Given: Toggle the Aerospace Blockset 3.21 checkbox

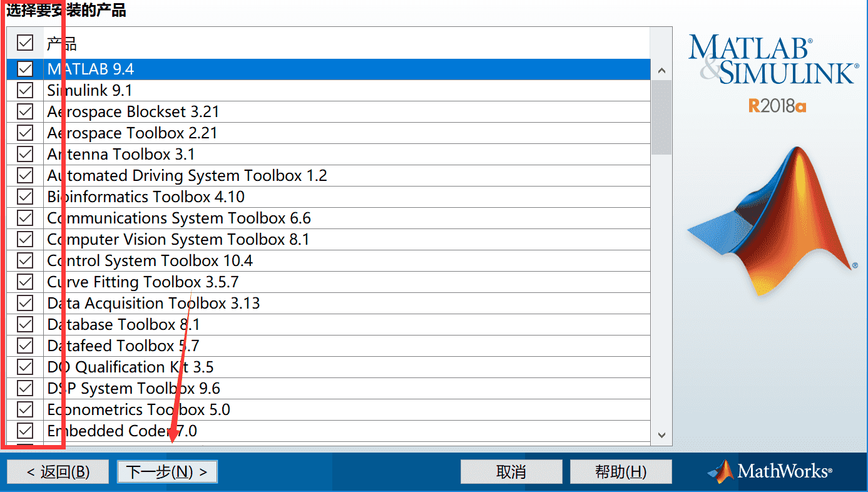Looking at the screenshot, I should pos(25,111).
